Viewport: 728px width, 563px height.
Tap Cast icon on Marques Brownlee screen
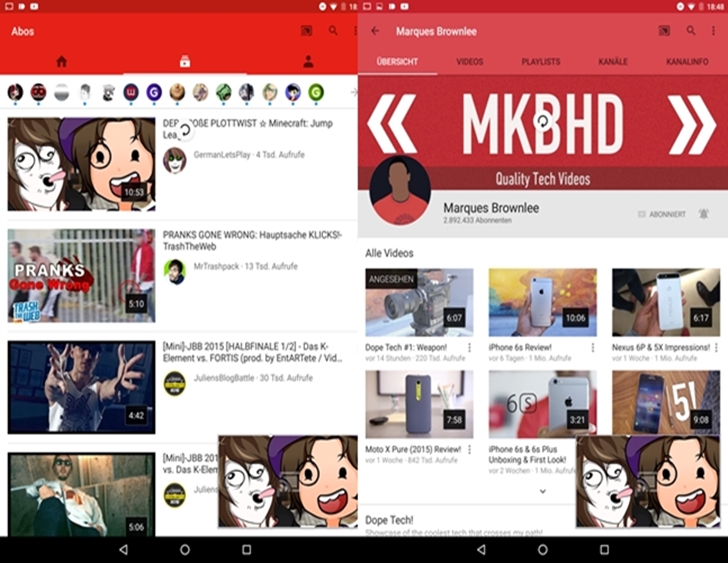pyautogui.click(x=664, y=31)
